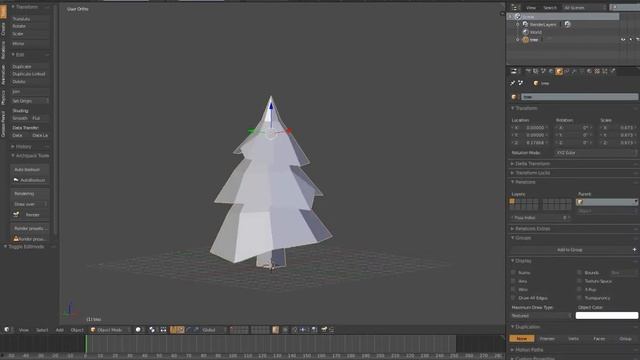Enable the Draw All Edges checkbox
Viewport: 640px width, 360px height.
[513, 298]
